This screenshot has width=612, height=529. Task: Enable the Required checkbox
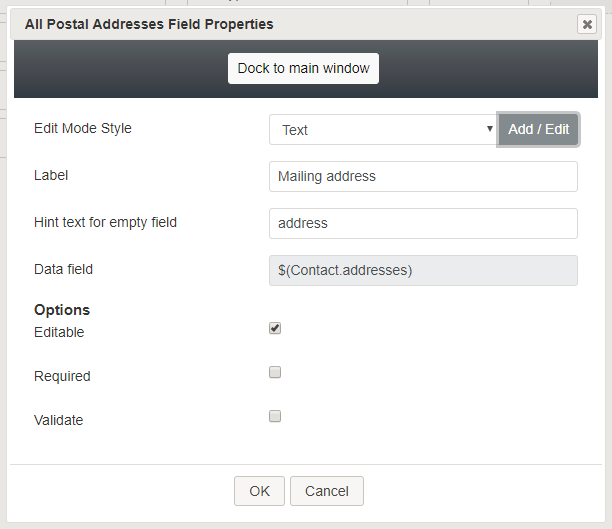275,372
